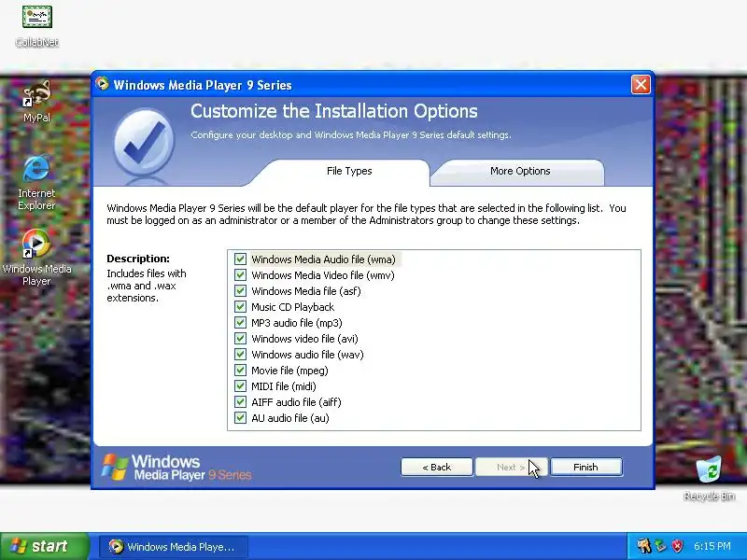This screenshot has width=747, height=560.
Task: Click the disabled Next button
Action: (x=511, y=468)
